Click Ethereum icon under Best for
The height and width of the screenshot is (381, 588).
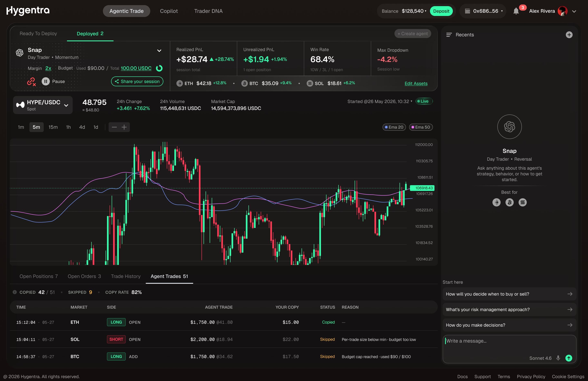click(496, 202)
